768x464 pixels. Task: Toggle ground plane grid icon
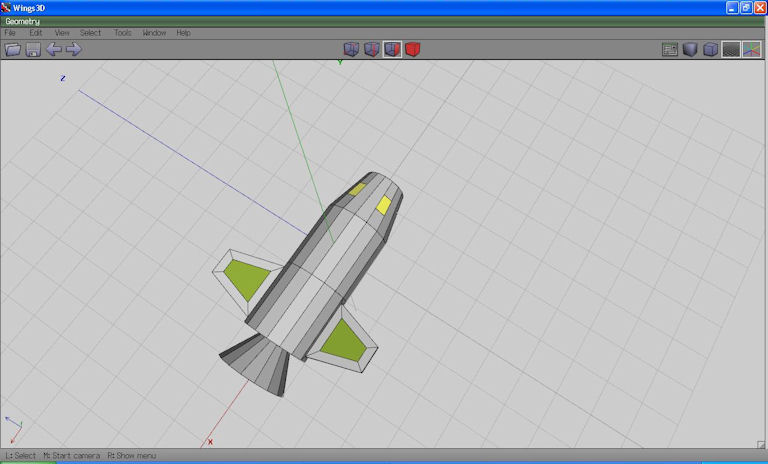click(x=731, y=49)
